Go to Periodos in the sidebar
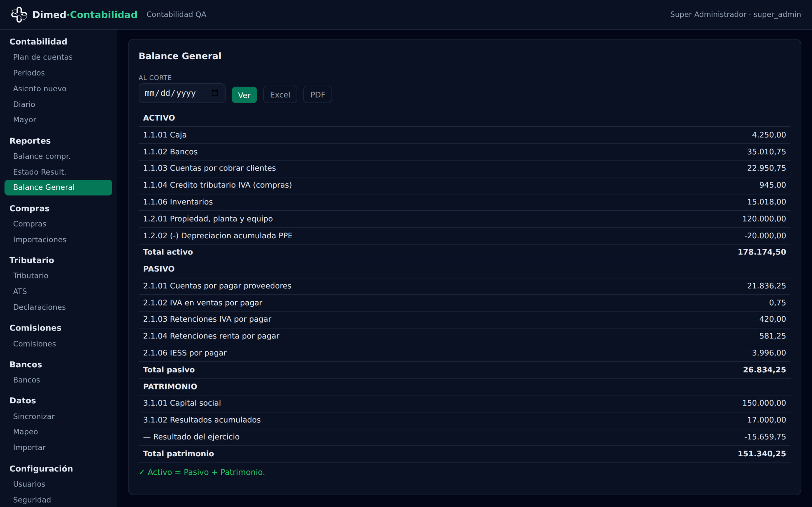This screenshot has height=507, width=812. (29, 73)
